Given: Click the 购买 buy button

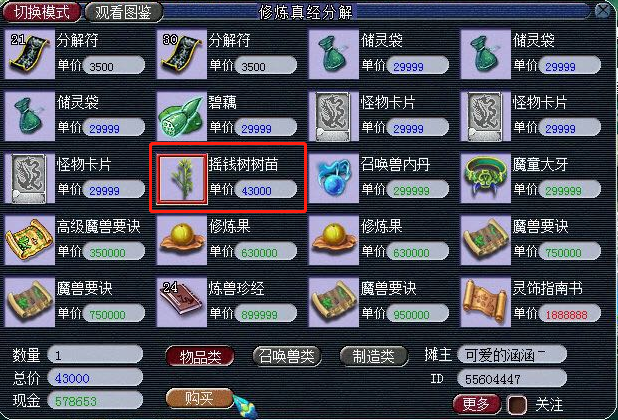Looking at the screenshot, I should pyautogui.click(x=199, y=398).
